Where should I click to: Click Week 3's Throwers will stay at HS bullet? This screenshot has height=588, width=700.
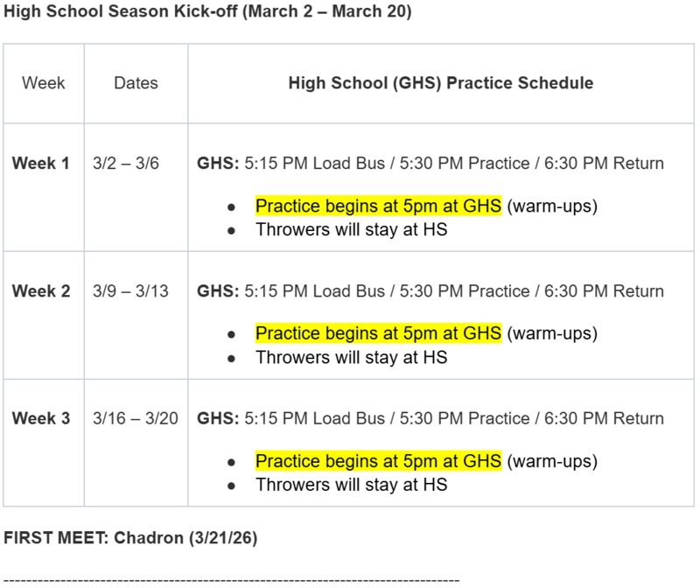351,484
